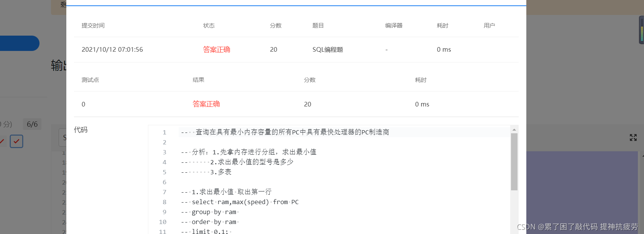This screenshot has height=234, width=644.
Task: Click the 0 ms submission duration
Action: [444, 49]
